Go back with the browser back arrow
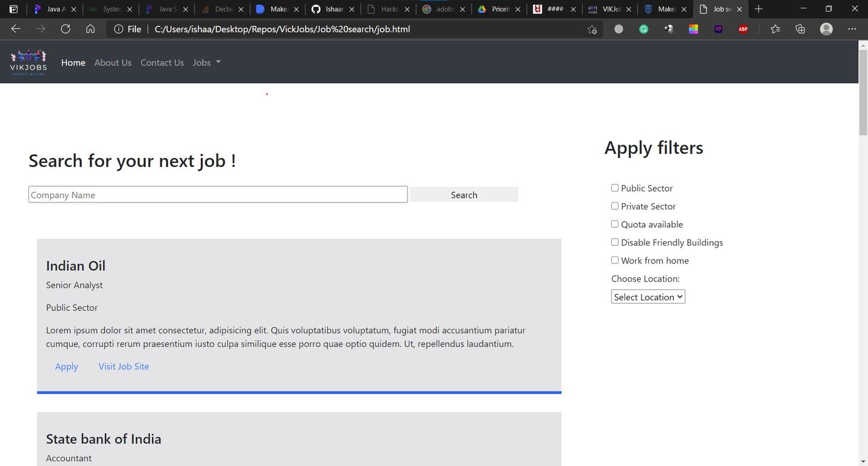The width and height of the screenshot is (868, 466). [16, 29]
